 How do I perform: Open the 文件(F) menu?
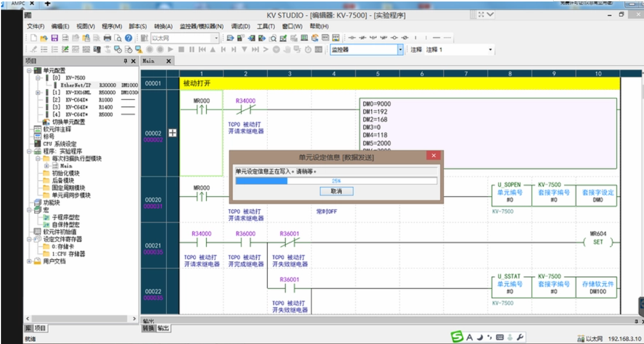(35, 26)
